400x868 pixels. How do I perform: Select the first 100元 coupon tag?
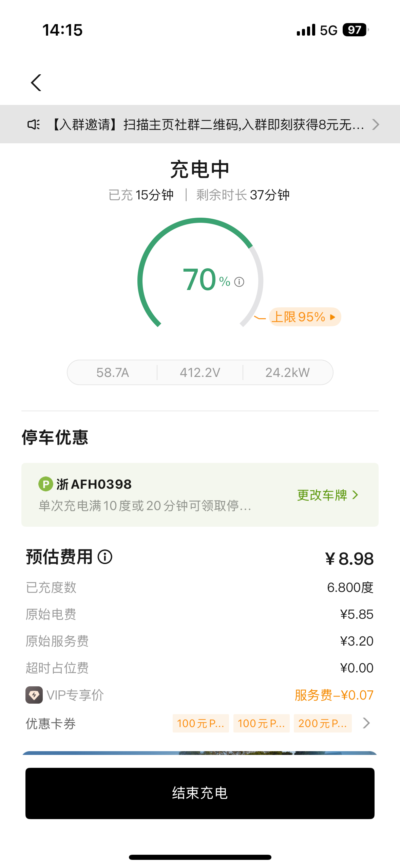[x=201, y=723]
